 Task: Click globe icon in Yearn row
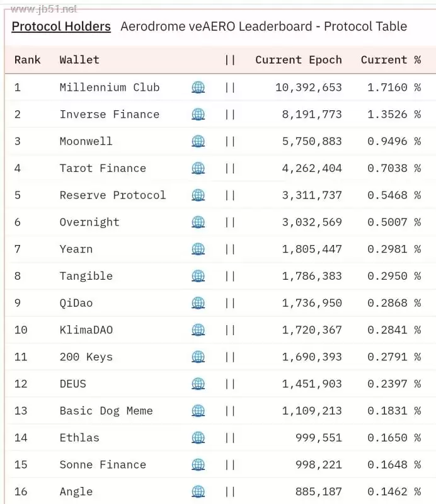click(x=198, y=249)
